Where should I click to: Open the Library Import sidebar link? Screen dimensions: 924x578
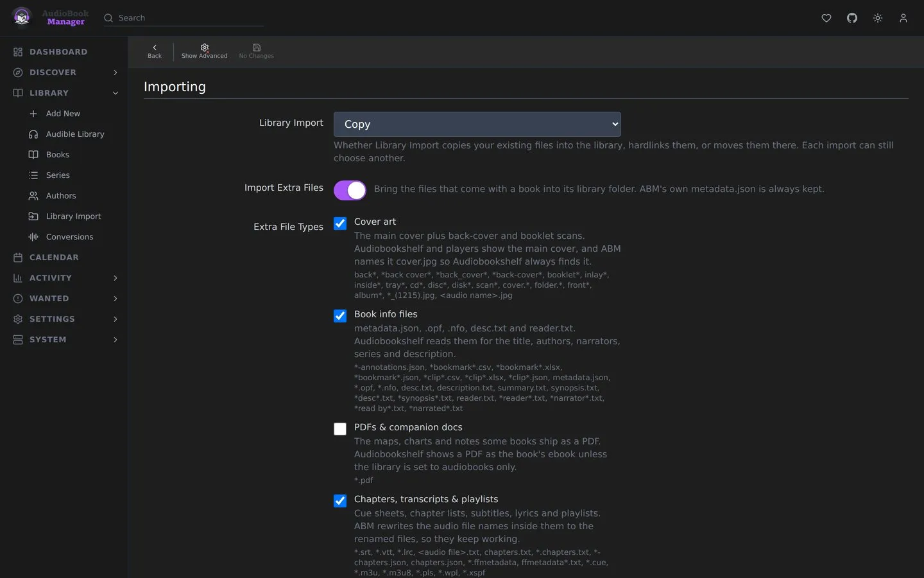tap(73, 216)
